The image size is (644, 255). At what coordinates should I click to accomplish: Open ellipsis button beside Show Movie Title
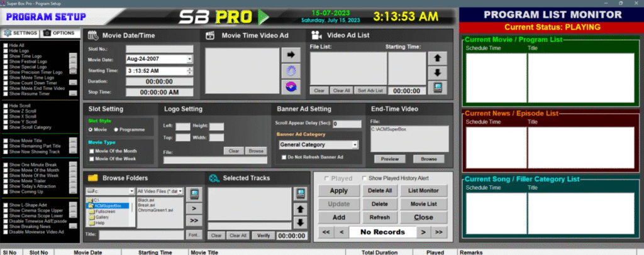[x=73, y=141]
